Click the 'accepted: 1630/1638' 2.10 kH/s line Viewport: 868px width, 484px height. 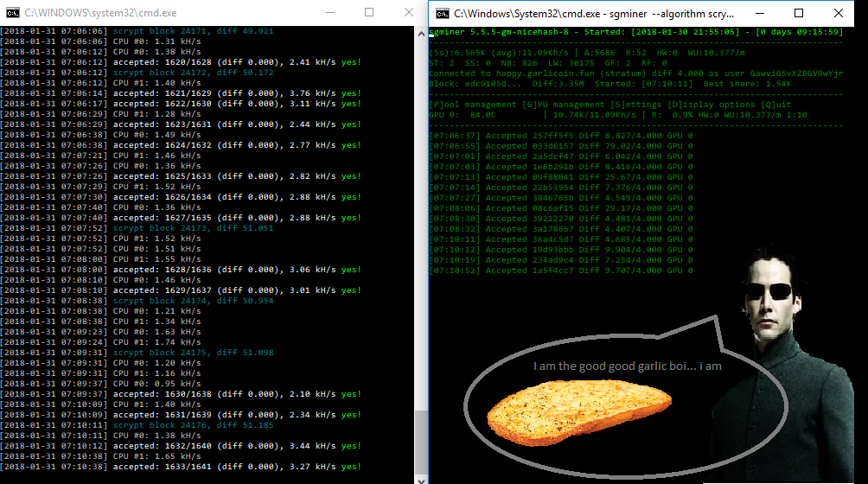[181, 394]
